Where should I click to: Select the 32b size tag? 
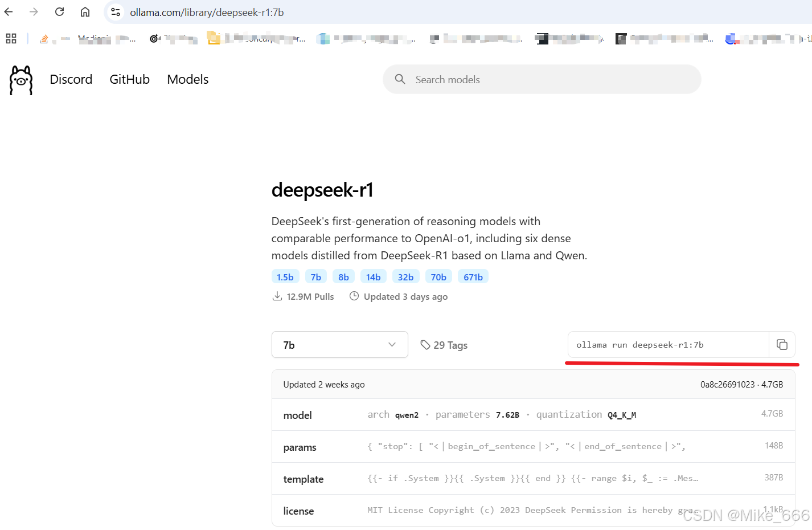tap(406, 277)
